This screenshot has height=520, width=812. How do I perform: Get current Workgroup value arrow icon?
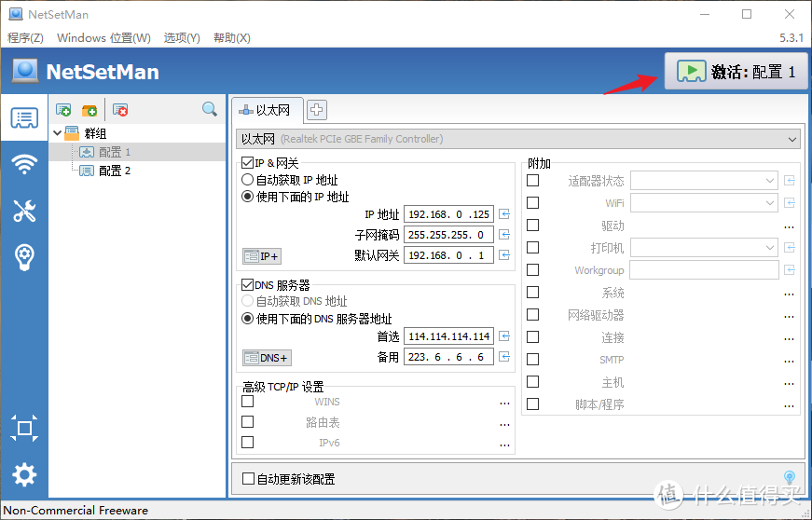(x=790, y=270)
